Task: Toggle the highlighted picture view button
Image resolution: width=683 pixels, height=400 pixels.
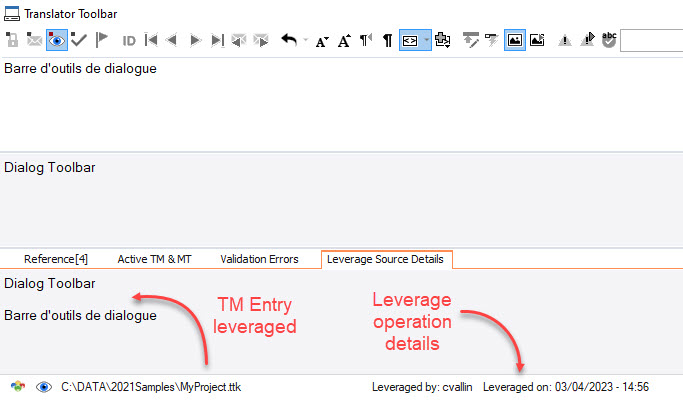Action: 515,40
